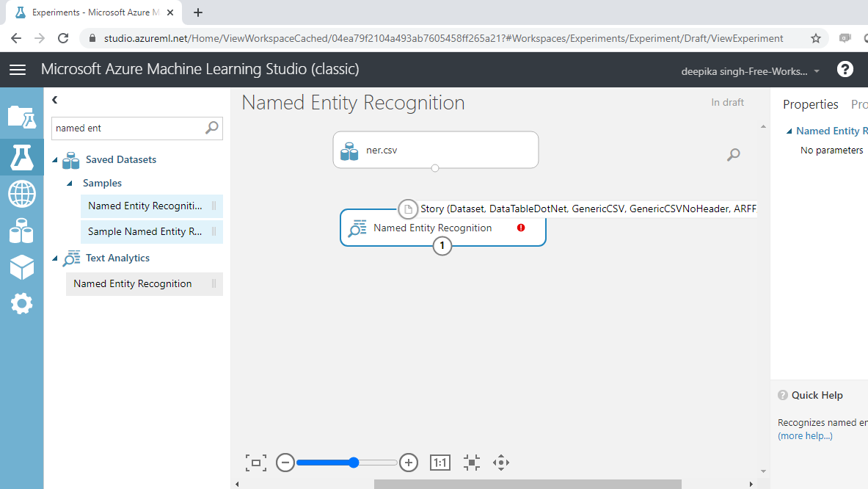Screen dimensions: 868x489
Task: Click the horizontal scrollbar left arrow
Action: click(x=238, y=484)
